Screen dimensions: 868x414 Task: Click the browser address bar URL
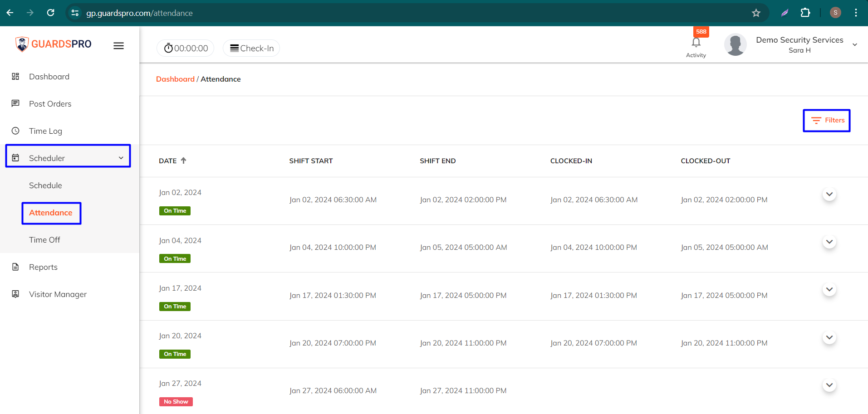(139, 13)
